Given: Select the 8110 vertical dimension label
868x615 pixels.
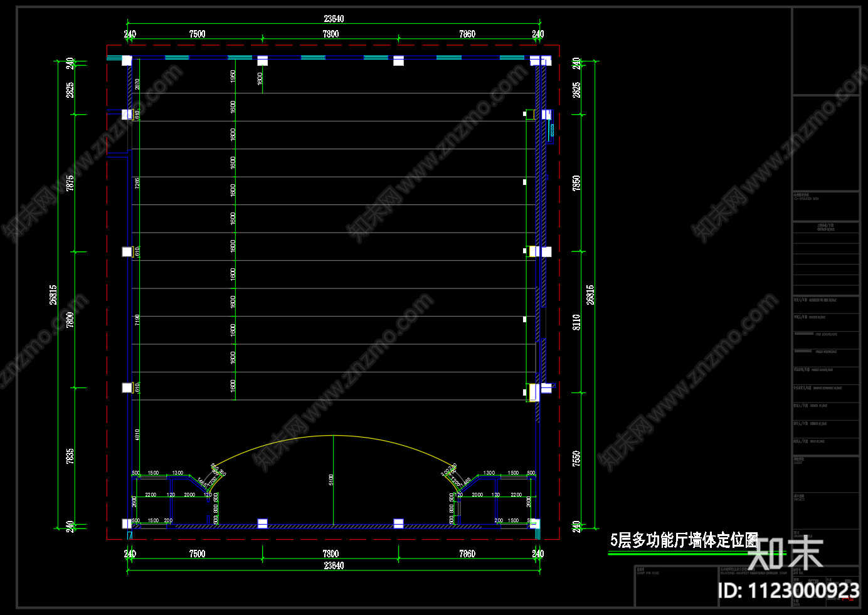Looking at the screenshot, I should coord(576,322).
